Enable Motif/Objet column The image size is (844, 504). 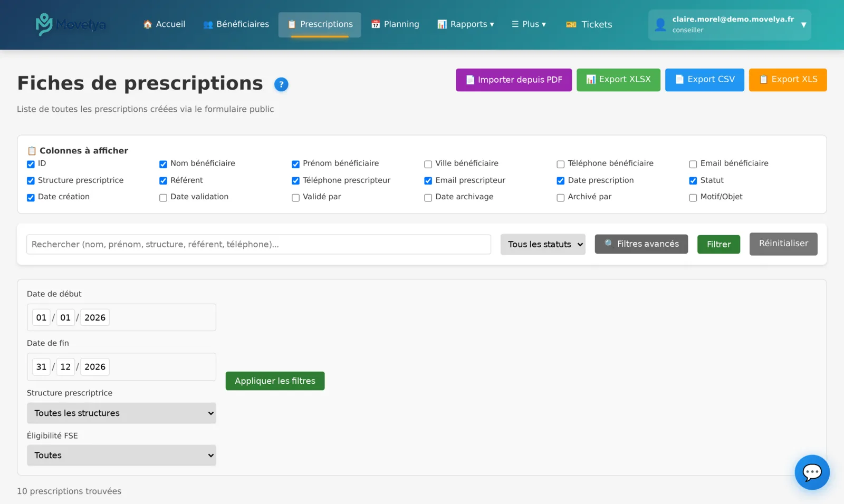(x=693, y=197)
